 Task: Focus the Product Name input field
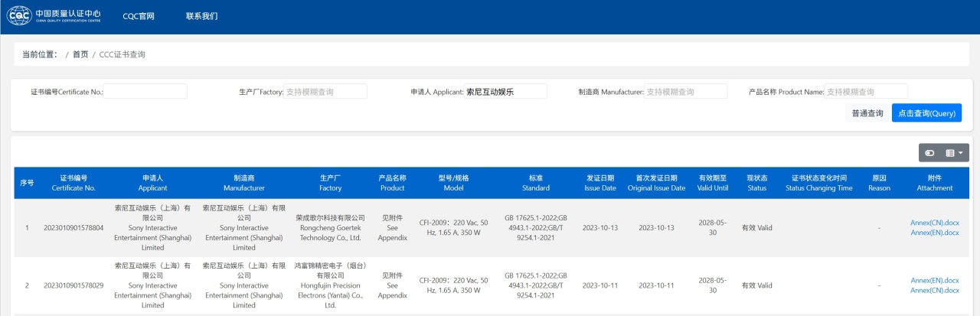(866, 92)
